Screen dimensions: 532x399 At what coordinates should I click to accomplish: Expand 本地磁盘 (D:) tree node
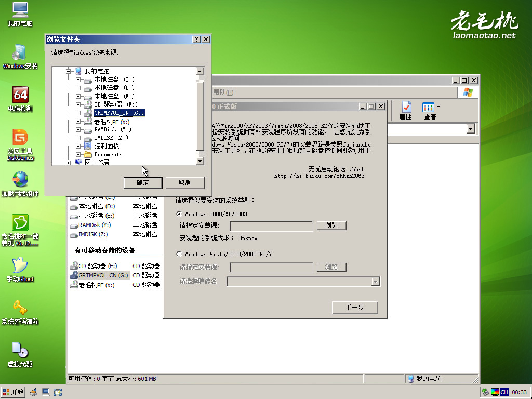(x=78, y=88)
